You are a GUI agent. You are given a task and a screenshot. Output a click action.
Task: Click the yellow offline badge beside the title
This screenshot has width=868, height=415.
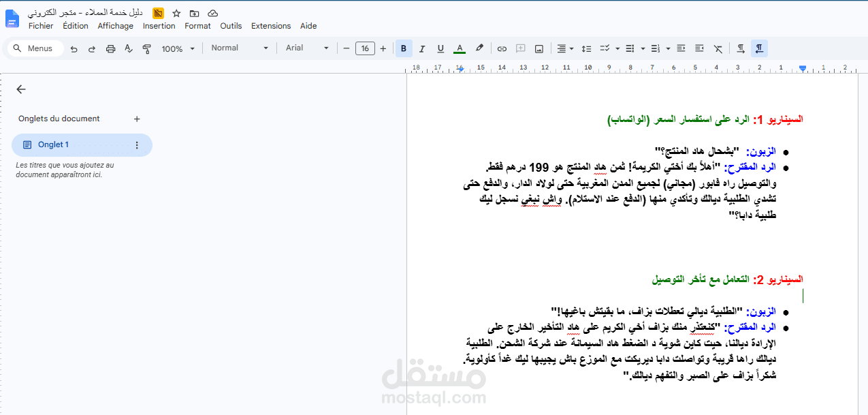[x=158, y=13]
